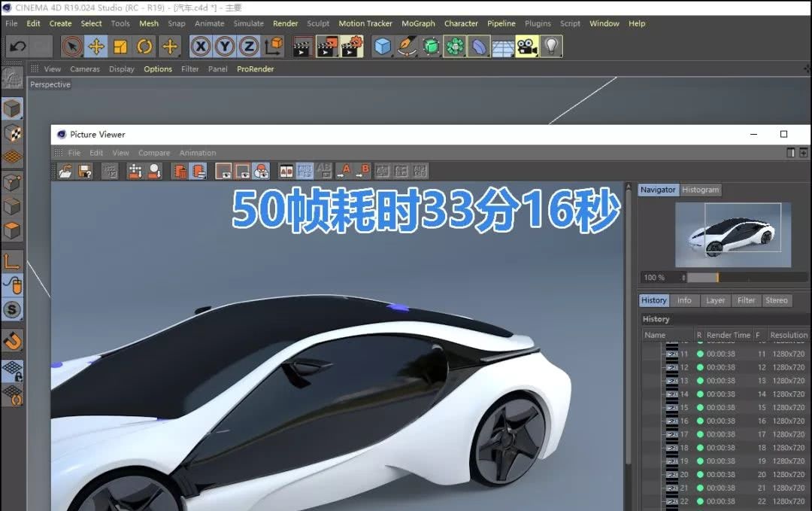Click the Workplane mode icon in left sidebar
Image resolution: width=812 pixels, height=511 pixels.
coord(12,157)
